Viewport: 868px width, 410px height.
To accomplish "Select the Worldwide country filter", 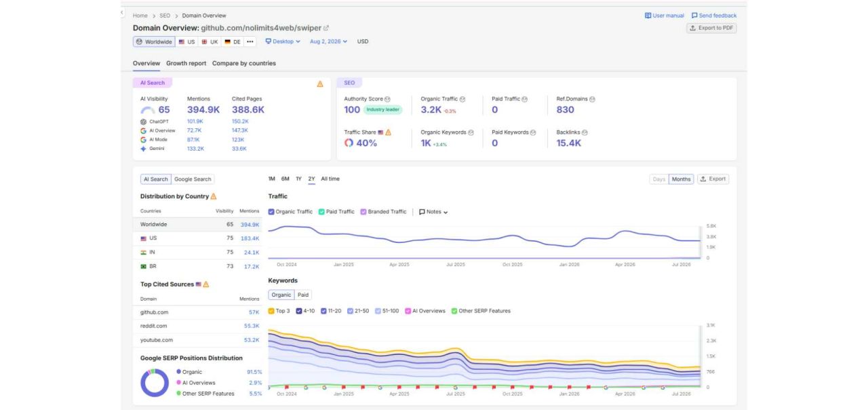I will click(154, 41).
